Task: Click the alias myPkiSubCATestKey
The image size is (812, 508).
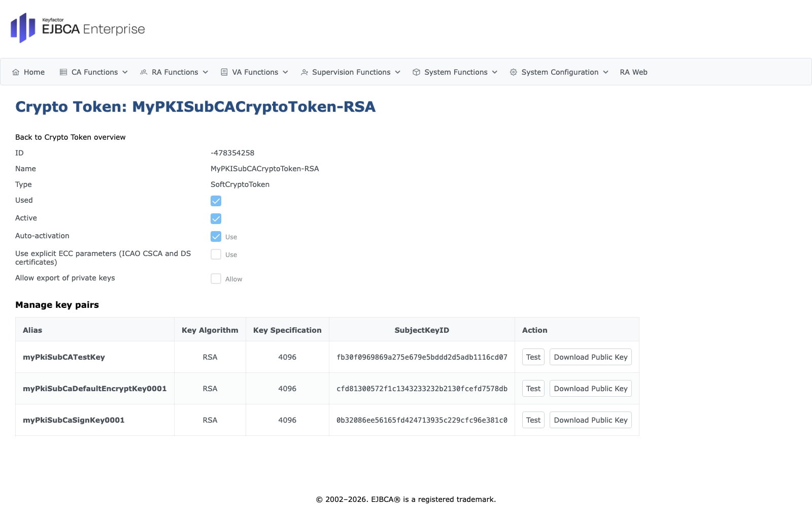Action: pos(64,357)
